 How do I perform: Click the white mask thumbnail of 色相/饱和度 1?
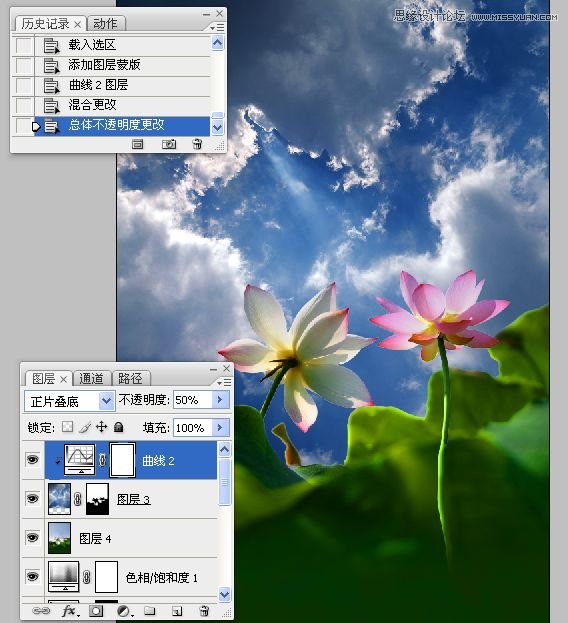click(106, 577)
